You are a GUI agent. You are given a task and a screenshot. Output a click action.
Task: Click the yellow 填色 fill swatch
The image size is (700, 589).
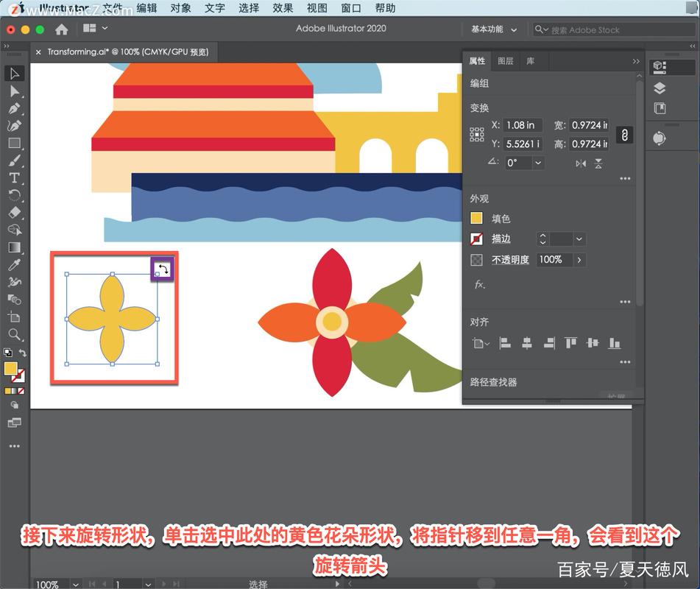pyautogui.click(x=477, y=219)
